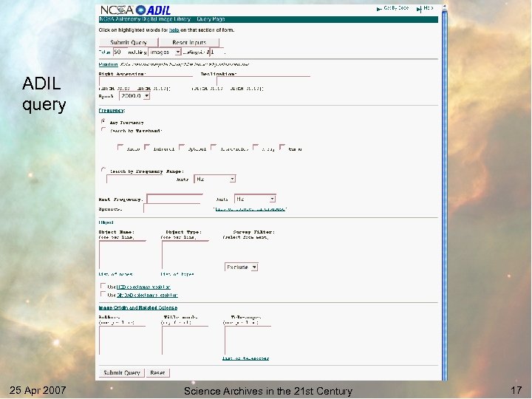Click 'Science Archives in the 21st Century' footer

[x=268, y=391]
